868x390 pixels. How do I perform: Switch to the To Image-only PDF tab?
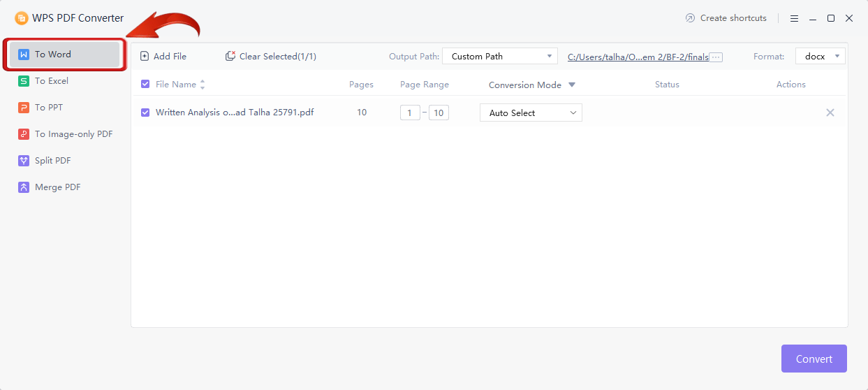64,134
